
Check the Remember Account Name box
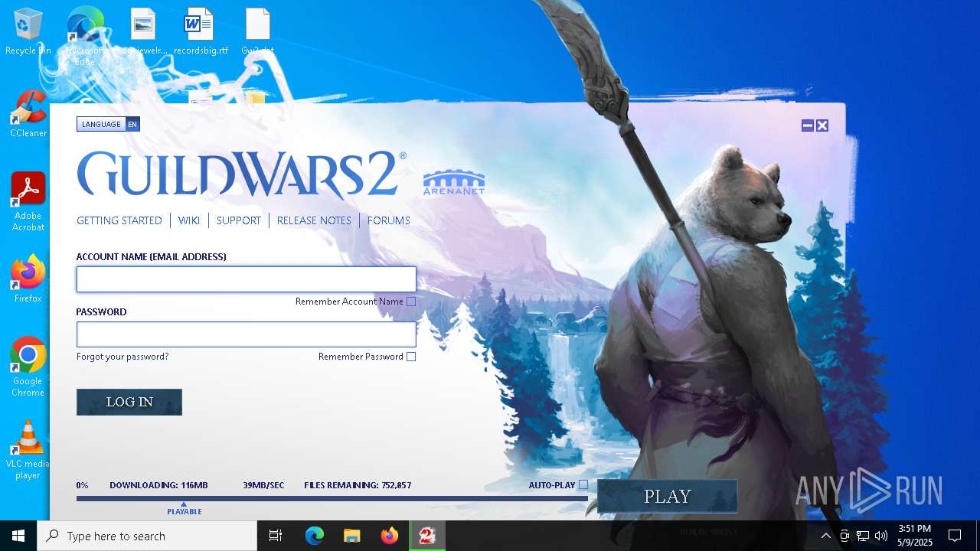click(411, 302)
